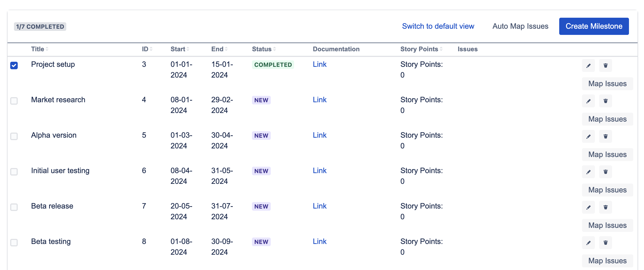The width and height of the screenshot is (644, 270).
Task: Open documentation Link for Alpha version
Action: pos(320,135)
